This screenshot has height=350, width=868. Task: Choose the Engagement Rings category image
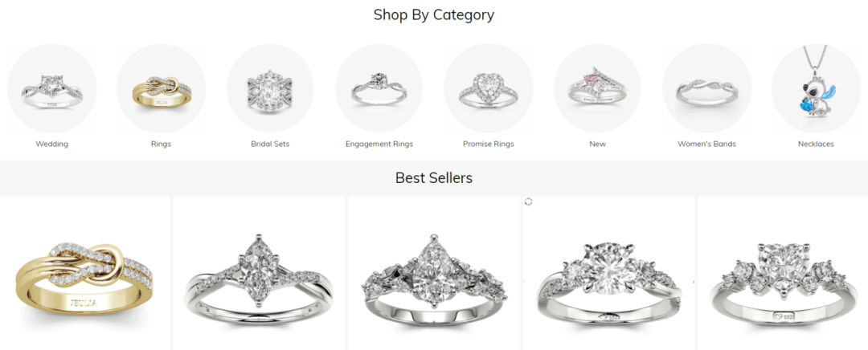(x=379, y=88)
